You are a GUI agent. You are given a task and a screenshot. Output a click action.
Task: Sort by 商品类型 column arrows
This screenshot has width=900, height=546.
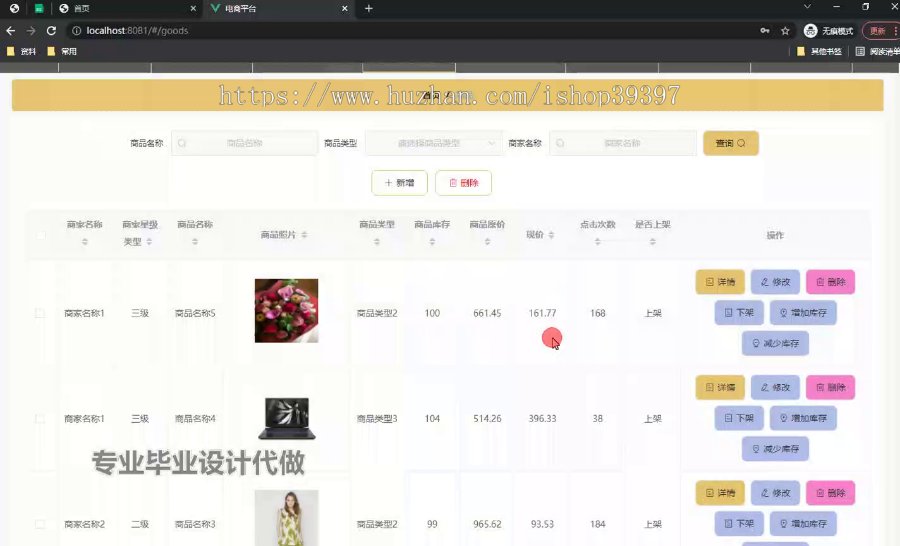pyautogui.click(x=377, y=242)
